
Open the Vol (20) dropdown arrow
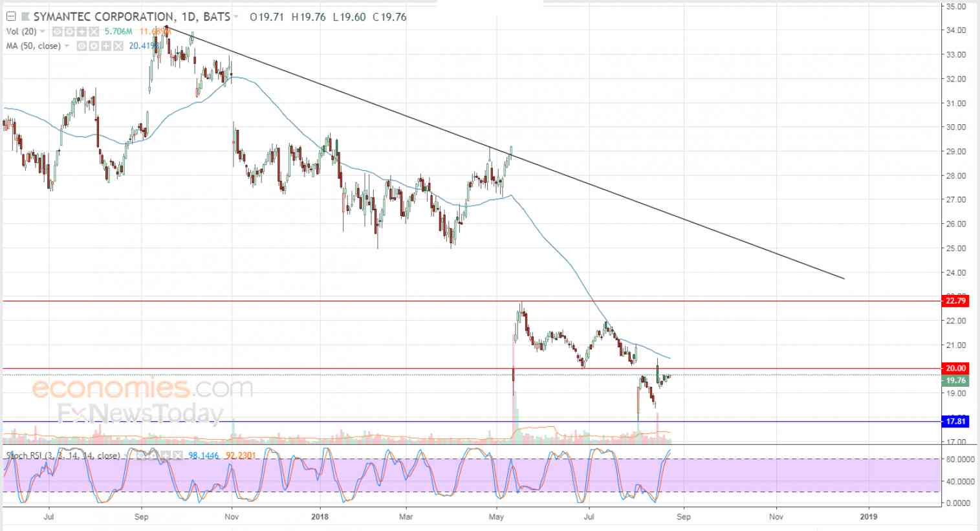tap(43, 31)
